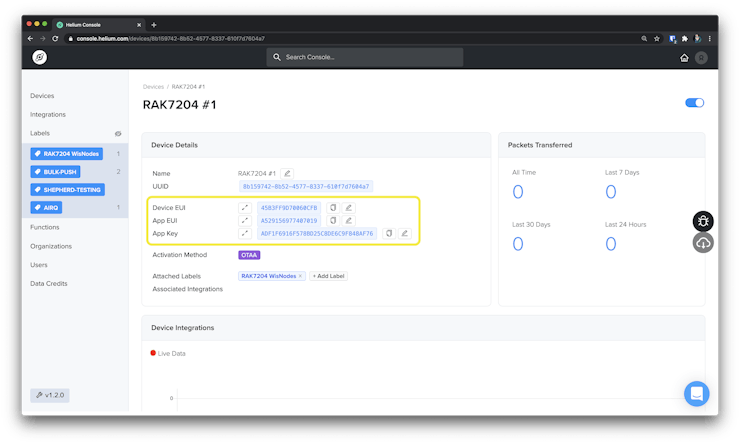Edit App Key pencil icon
Image resolution: width=740 pixels, height=444 pixels.
click(404, 234)
